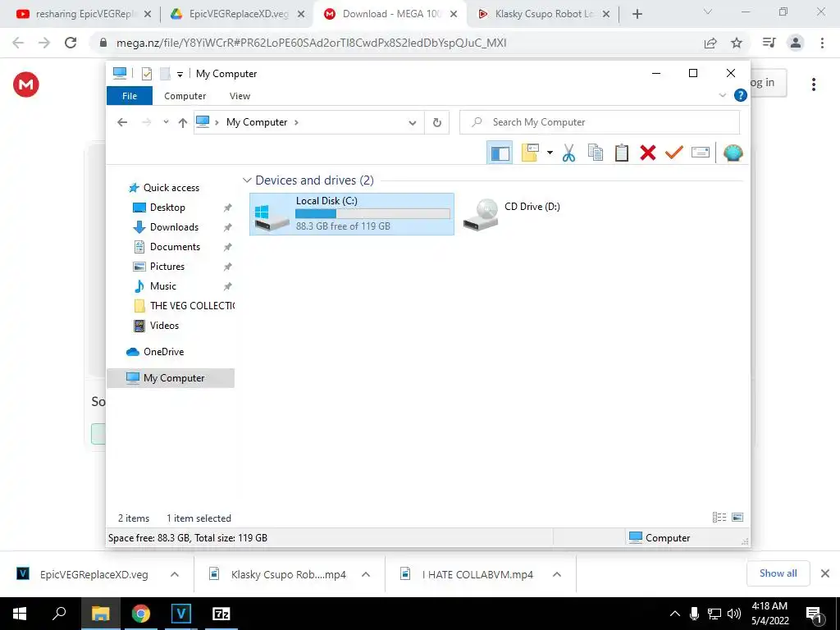Open options for I HATE COLLABVM.mp4 download

pos(557,574)
